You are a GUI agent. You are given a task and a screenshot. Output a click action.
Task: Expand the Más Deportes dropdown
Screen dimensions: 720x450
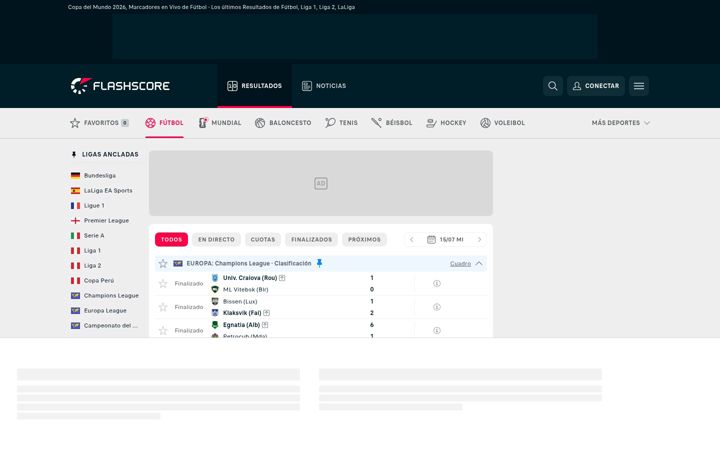621,123
